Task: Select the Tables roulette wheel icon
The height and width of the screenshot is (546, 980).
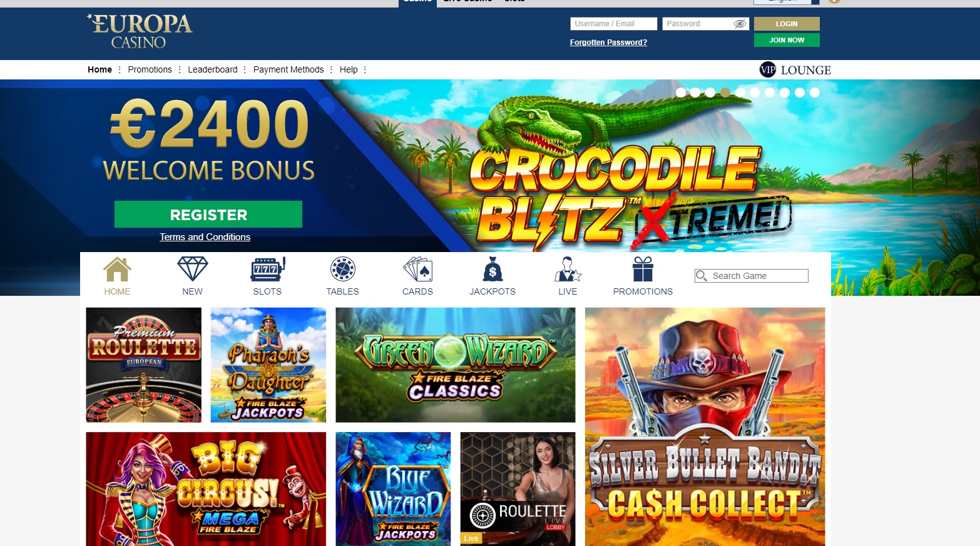Action: click(343, 269)
